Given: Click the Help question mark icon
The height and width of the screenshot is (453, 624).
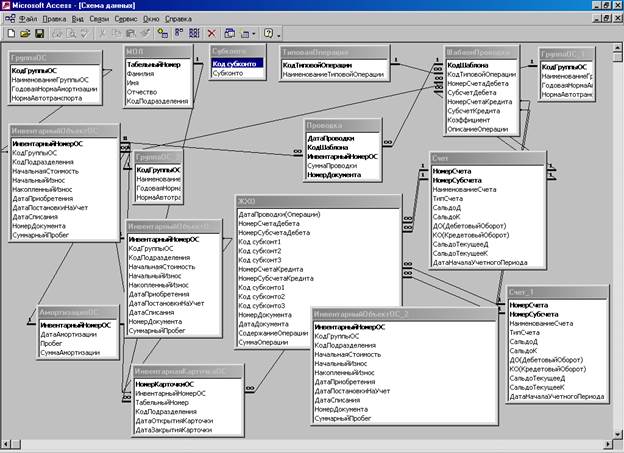Looking at the screenshot, I should point(267,33).
